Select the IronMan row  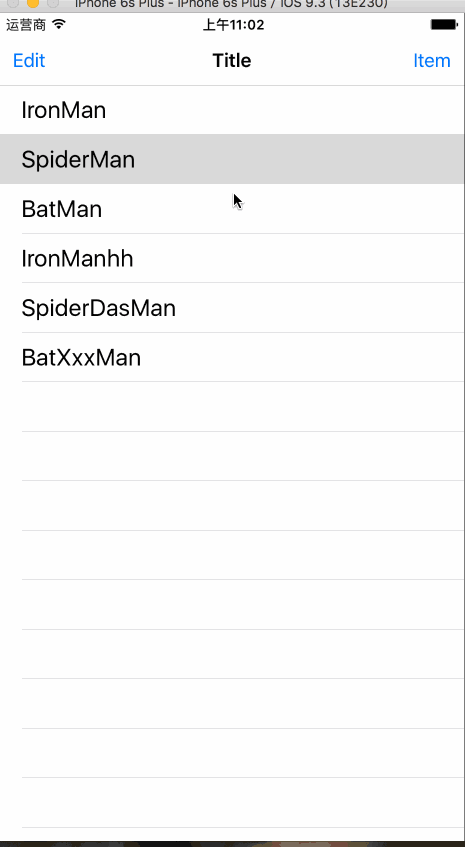click(232, 110)
